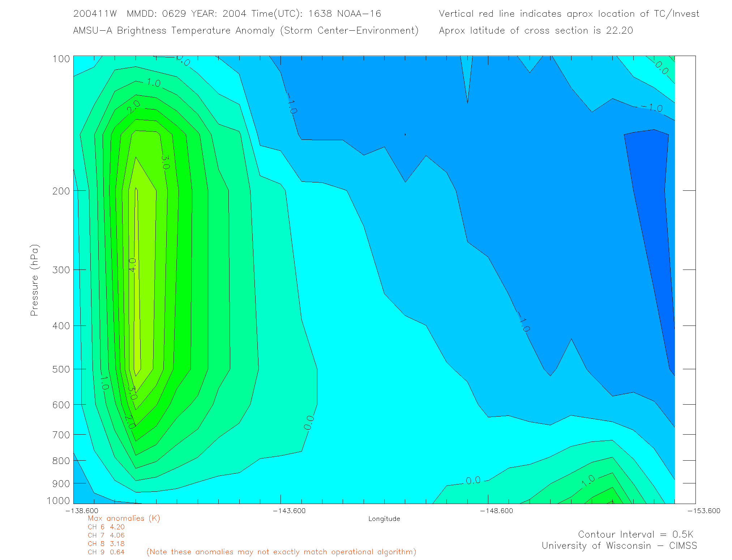
Task: Click the 3.0 contour label near top
Action: [164, 162]
